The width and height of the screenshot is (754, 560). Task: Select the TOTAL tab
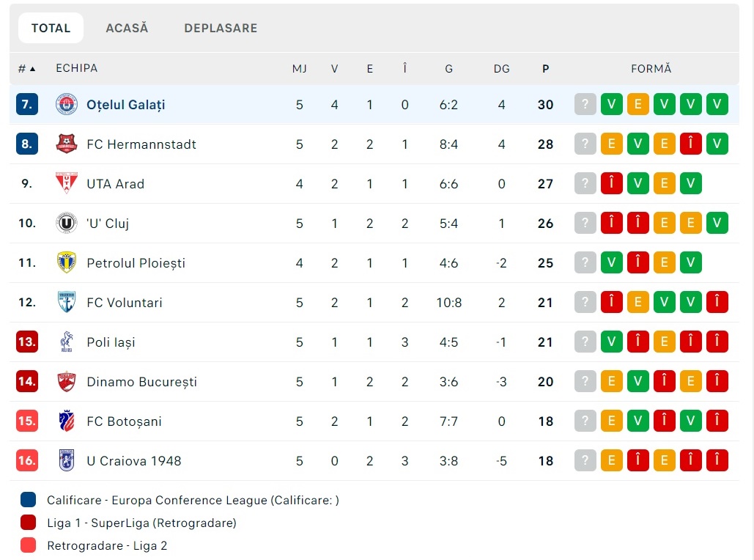[x=51, y=28]
